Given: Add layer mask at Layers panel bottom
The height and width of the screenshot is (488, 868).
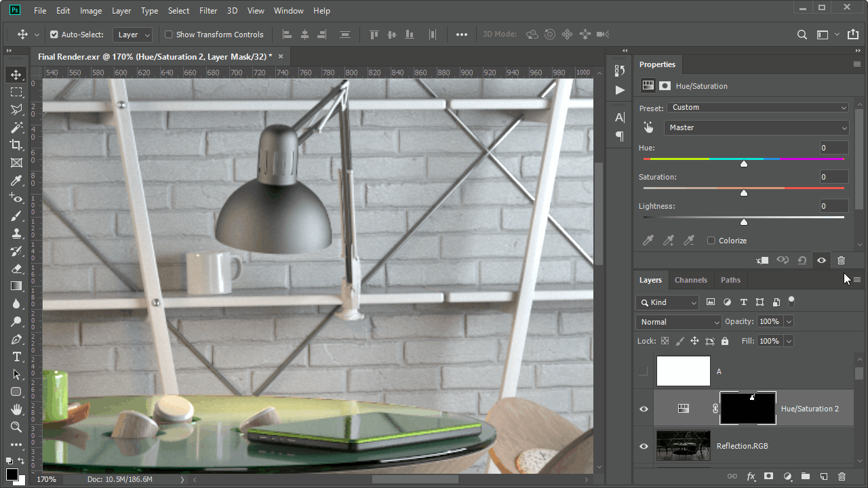Looking at the screenshot, I should (769, 477).
